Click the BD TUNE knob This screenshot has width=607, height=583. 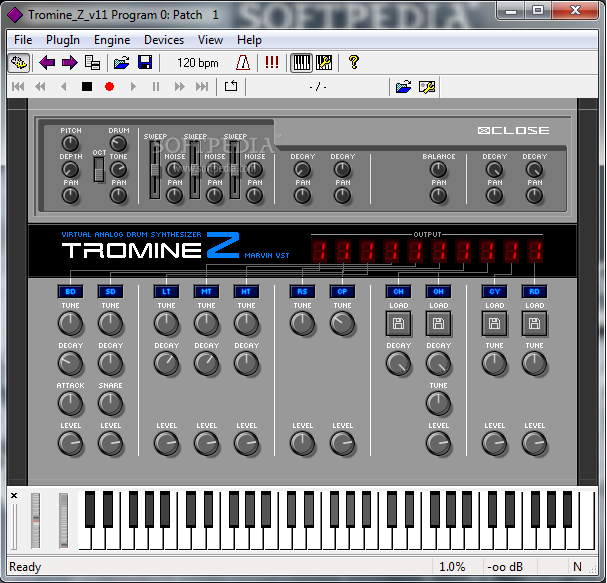pos(70,324)
